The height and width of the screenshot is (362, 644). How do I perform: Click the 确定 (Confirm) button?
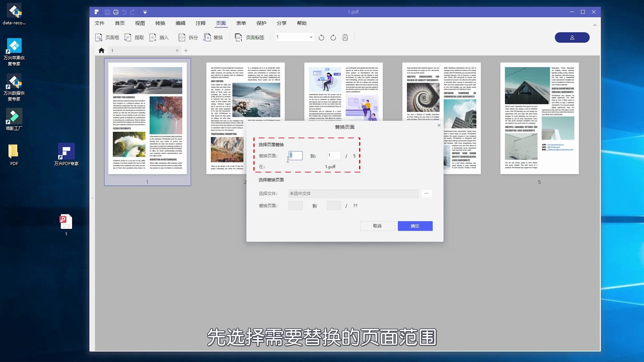[x=415, y=226]
